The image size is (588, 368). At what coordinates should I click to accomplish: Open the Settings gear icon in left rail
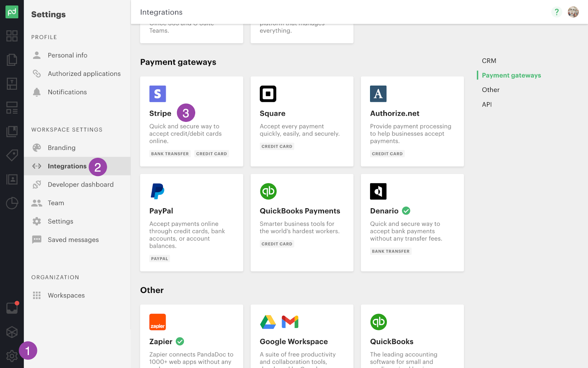coord(12,356)
